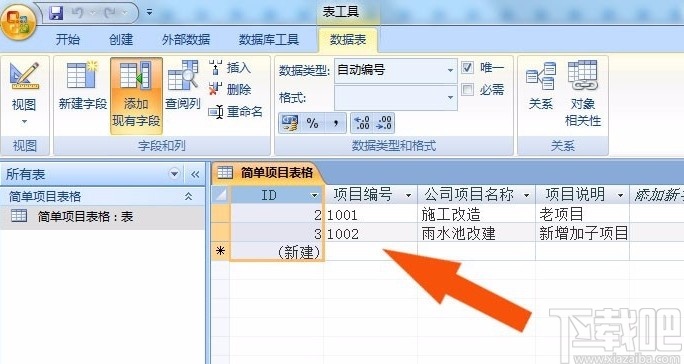
Task: Click the cell containing 1001
Action: pos(370,214)
